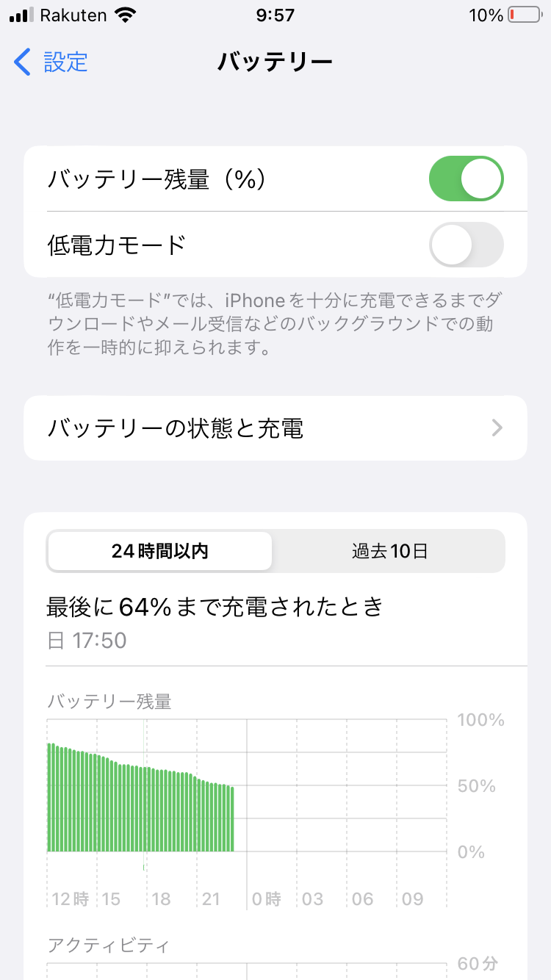The image size is (551, 980).
Task: Tap the Wi-Fi status icon
Action: (126, 15)
